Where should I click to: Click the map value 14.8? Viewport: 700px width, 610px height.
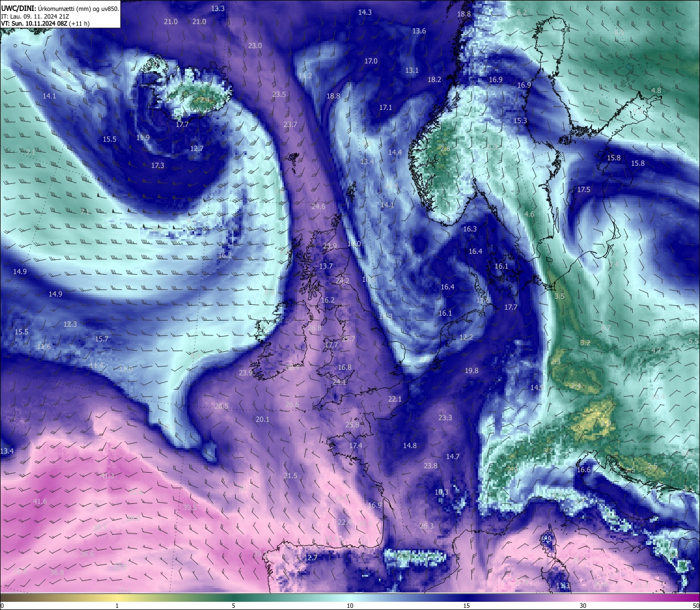[x=410, y=446]
